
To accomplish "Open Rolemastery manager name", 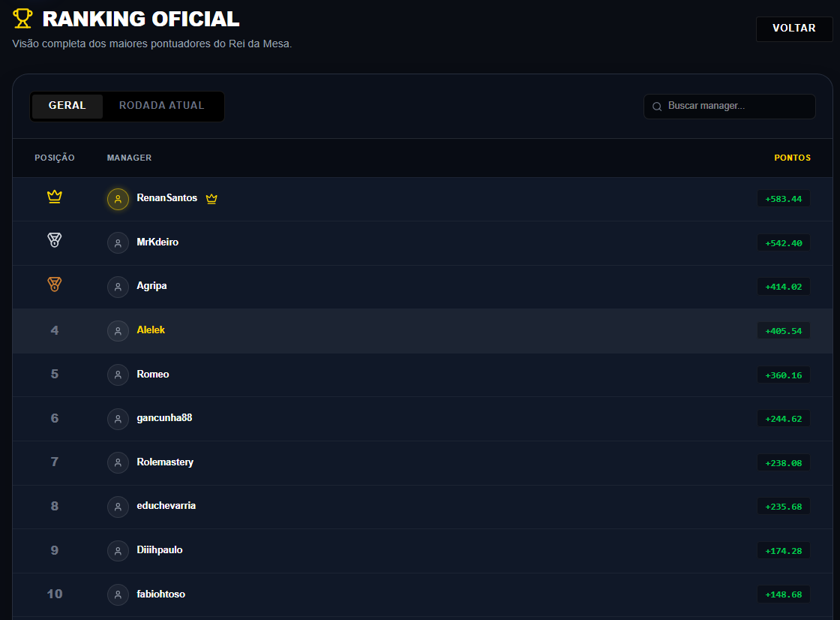I will 165,462.
